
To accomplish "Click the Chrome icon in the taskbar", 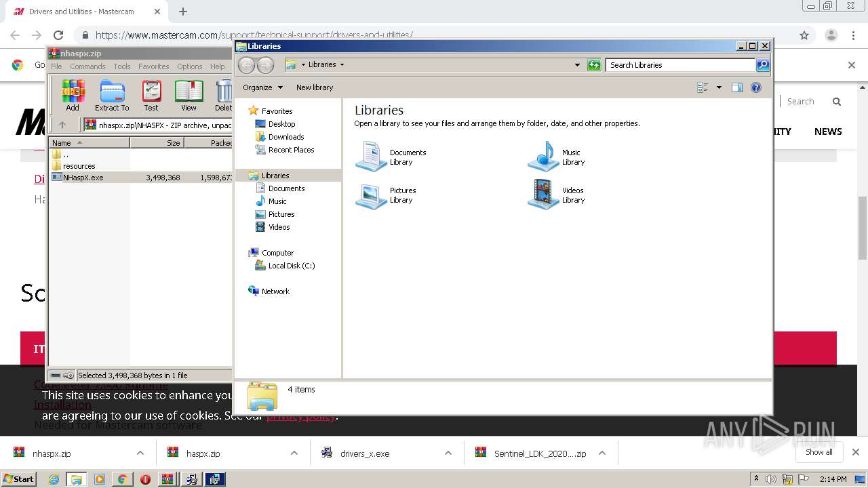I will [x=122, y=479].
